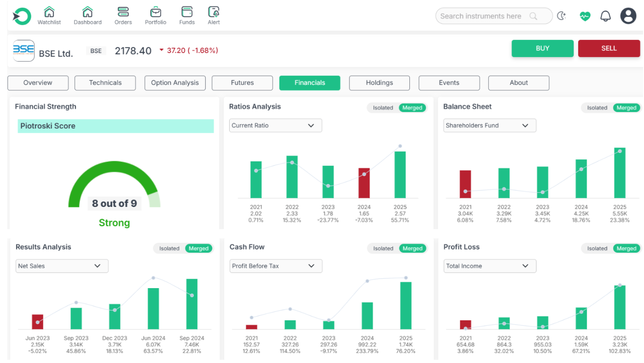Viewport: 644px width, 363px height.
Task: Open the Alert icon
Action: [x=214, y=12]
